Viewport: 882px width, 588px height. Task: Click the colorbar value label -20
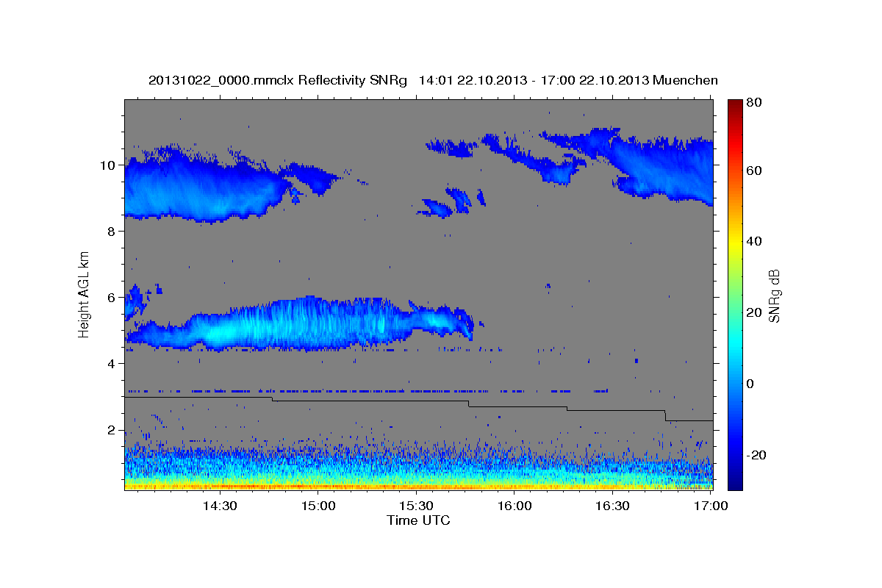click(x=756, y=455)
